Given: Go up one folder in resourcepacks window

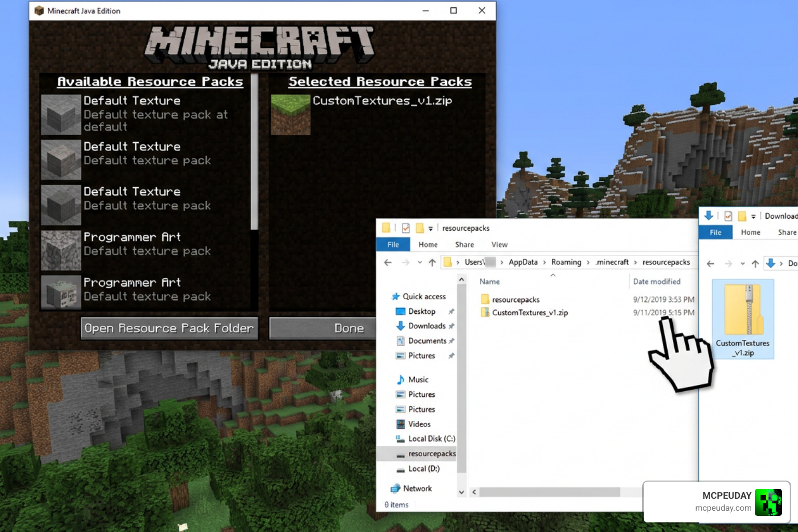Looking at the screenshot, I should (432, 262).
